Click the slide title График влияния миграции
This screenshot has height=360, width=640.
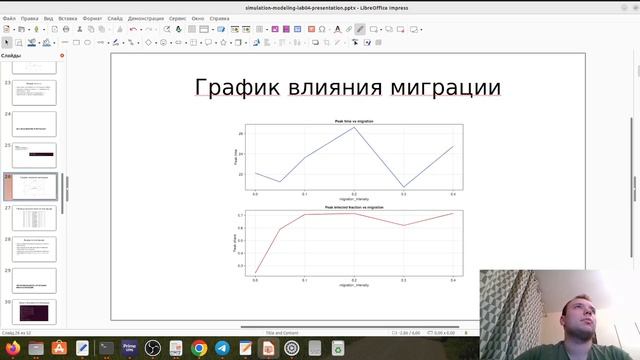[x=348, y=87]
